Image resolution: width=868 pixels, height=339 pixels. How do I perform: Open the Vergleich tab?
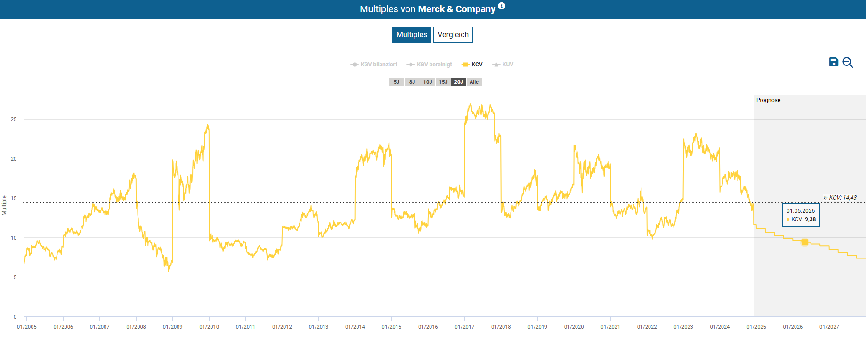pyautogui.click(x=453, y=35)
